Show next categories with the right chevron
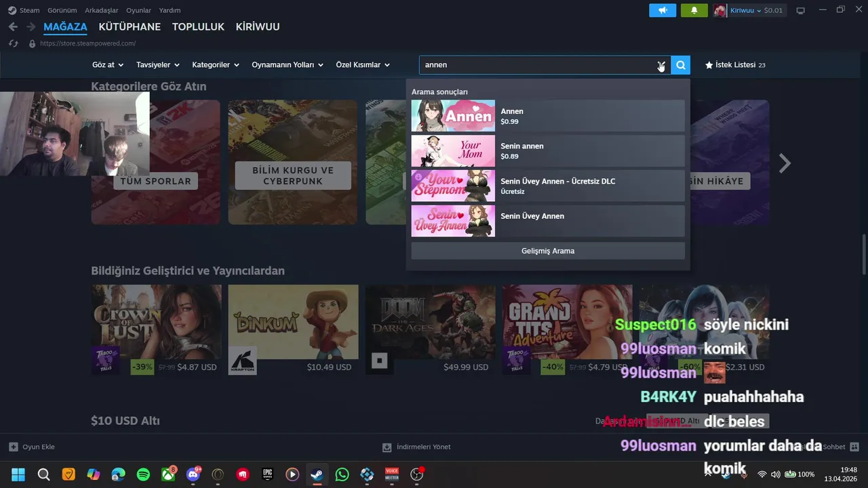 point(785,163)
